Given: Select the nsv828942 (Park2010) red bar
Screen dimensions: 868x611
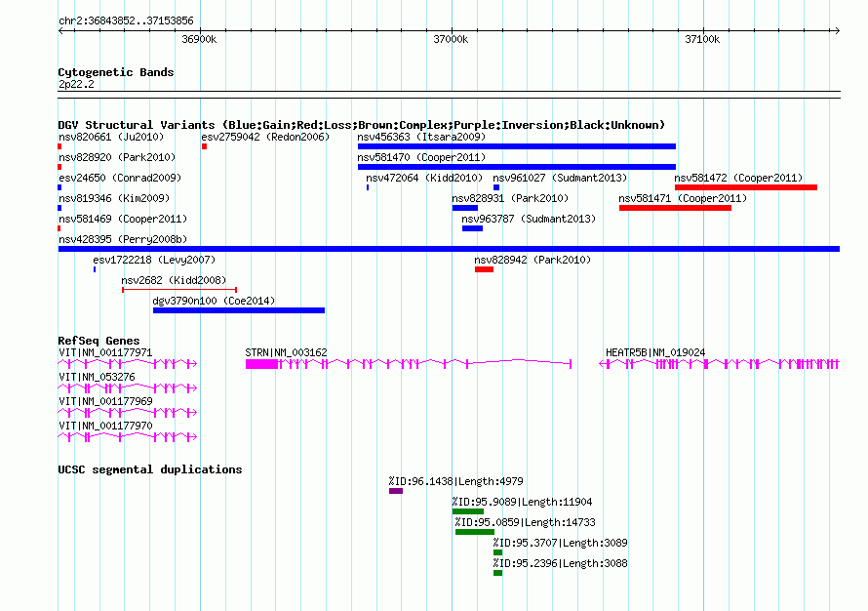Looking at the screenshot, I should click(x=484, y=269).
